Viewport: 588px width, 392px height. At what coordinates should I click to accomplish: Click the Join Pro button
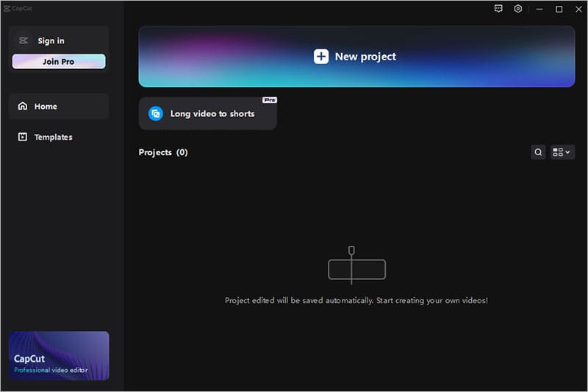(59, 62)
